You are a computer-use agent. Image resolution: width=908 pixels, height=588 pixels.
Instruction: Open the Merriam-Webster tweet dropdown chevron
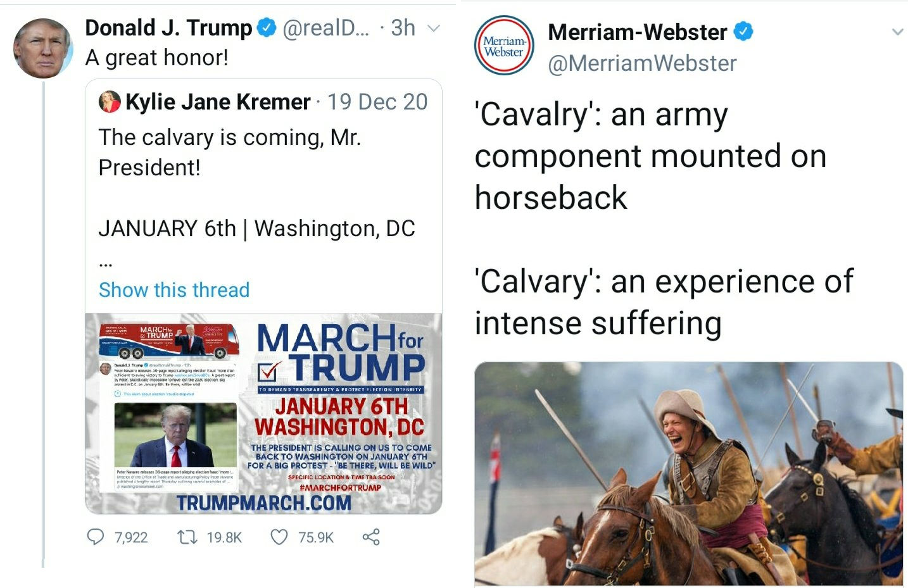click(x=897, y=32)
